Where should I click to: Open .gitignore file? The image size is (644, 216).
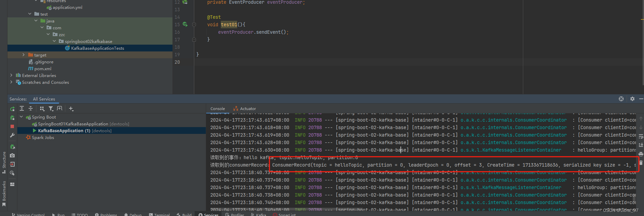click(x=44, y=62)
